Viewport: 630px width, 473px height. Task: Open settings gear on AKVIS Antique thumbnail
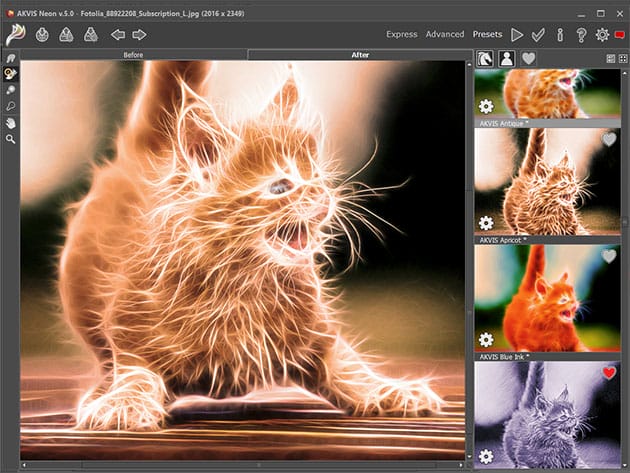tap(486, 223)
